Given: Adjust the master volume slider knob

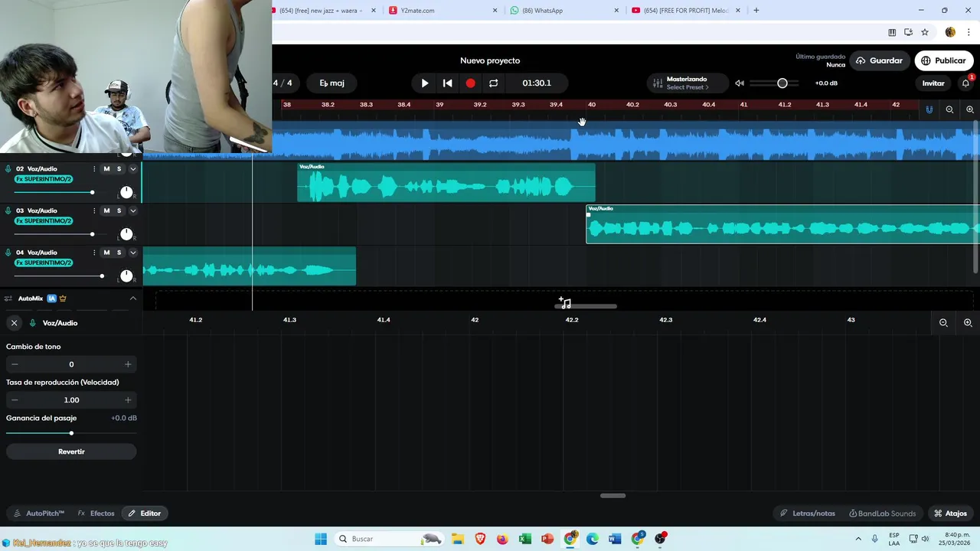Looking at the screenshot, I should (x=782, y=83).
